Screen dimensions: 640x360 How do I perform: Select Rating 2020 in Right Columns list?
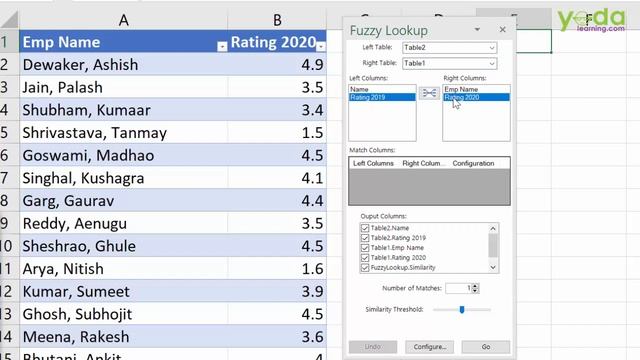tap(476, 97)
